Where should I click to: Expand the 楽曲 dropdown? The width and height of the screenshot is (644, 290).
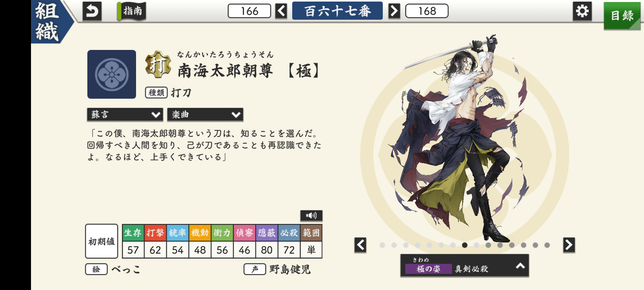click(x=205, y=115)
